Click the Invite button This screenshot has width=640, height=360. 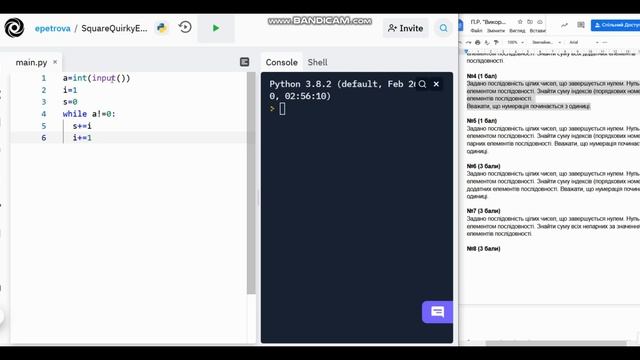pos(405,28)
